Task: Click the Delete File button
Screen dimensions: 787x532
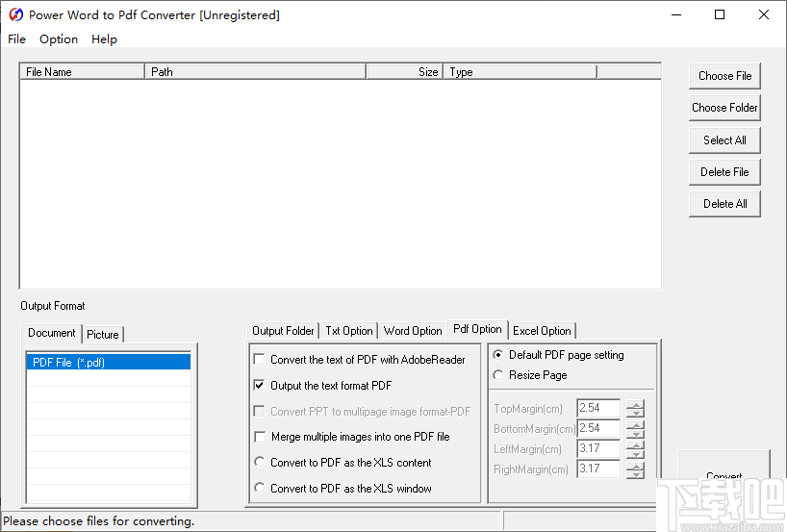Action: (724, 172)
